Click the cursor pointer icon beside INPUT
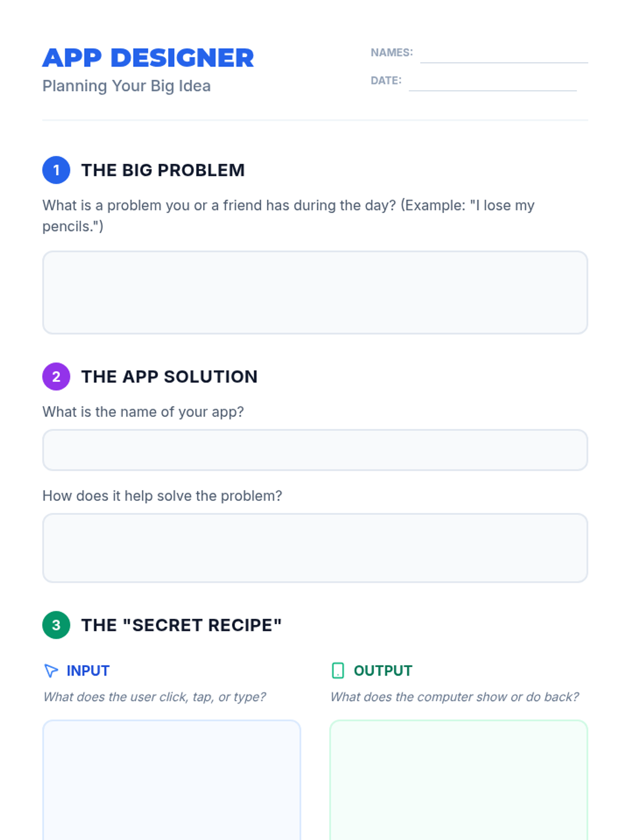Screen dimensions: 630x840 [51, 670]
